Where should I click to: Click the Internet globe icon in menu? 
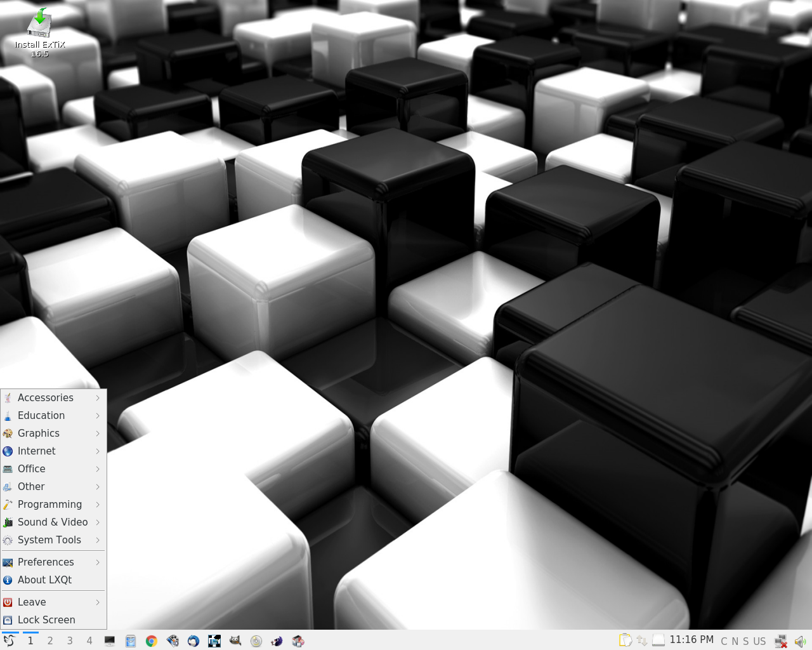(x=8, y=451)
